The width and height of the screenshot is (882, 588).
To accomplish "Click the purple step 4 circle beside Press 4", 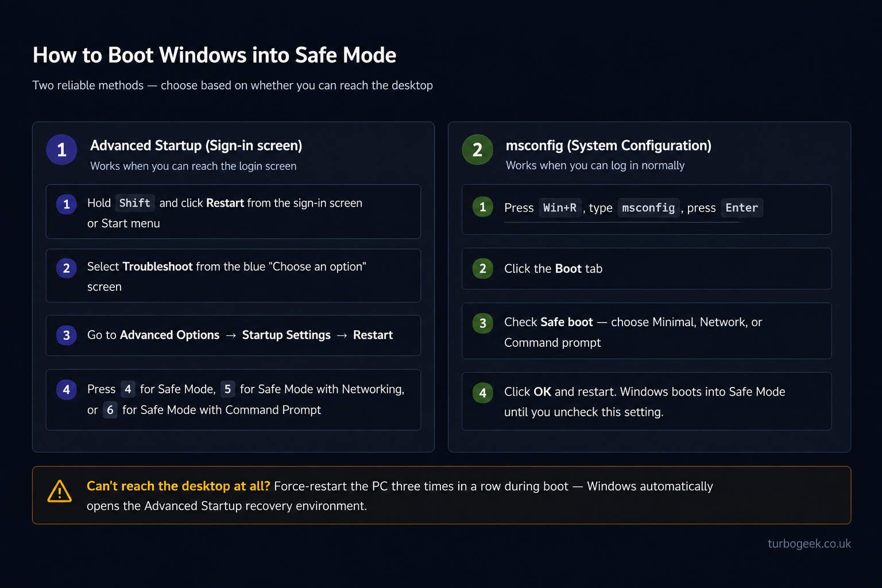I will (67, 389).
